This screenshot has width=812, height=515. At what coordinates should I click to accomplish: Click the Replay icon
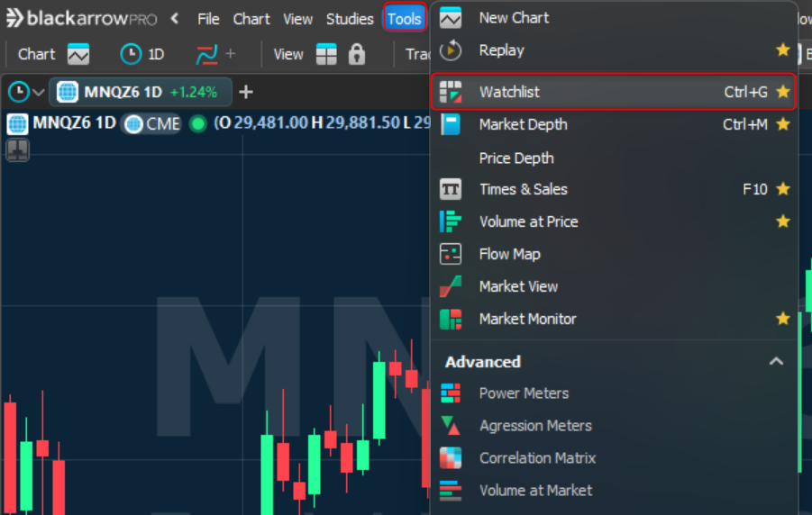tap(450, 50)
